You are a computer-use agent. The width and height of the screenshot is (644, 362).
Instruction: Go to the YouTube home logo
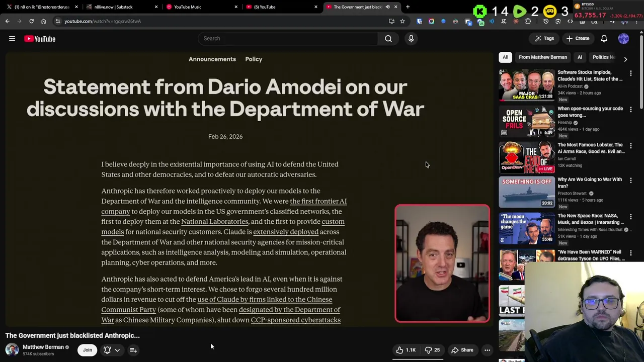point(40,39)
